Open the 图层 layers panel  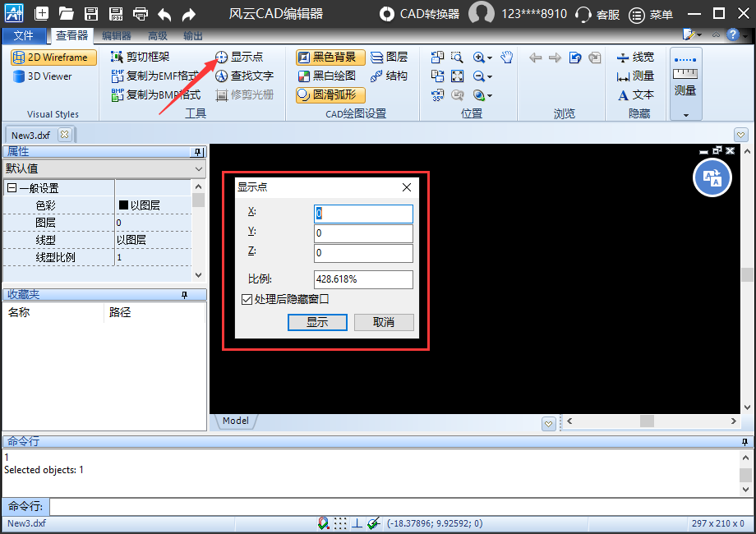390,57
